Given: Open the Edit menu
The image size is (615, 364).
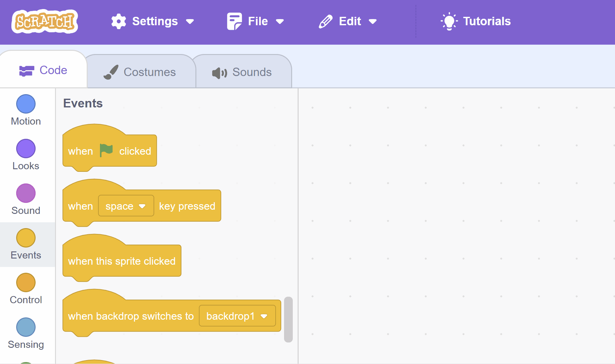Looking at the screenshot, I should (x=348, y=21).
